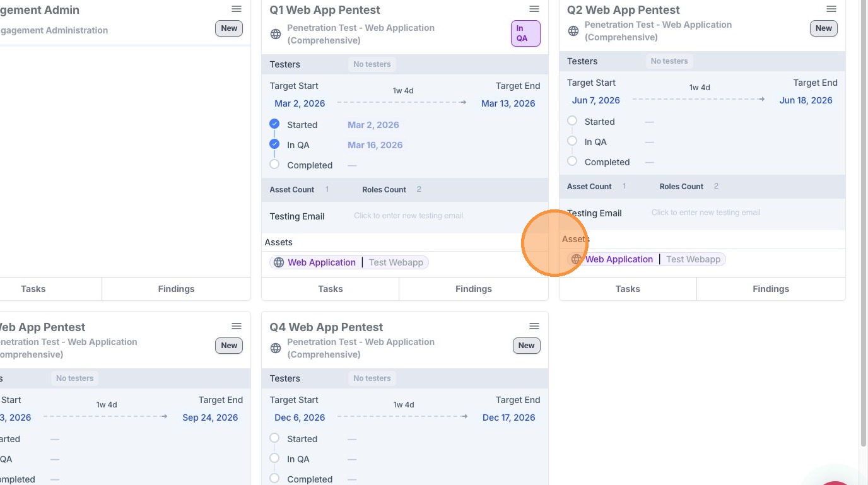Click Q1 Testing Email input field
The width and height of the screenshot is (868, 485).
[408, 216]
